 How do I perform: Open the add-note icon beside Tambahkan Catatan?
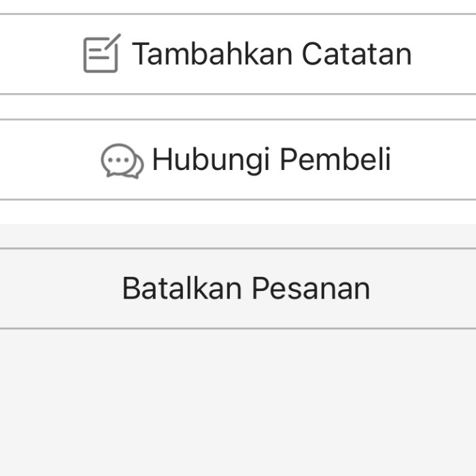coord(101,54)
